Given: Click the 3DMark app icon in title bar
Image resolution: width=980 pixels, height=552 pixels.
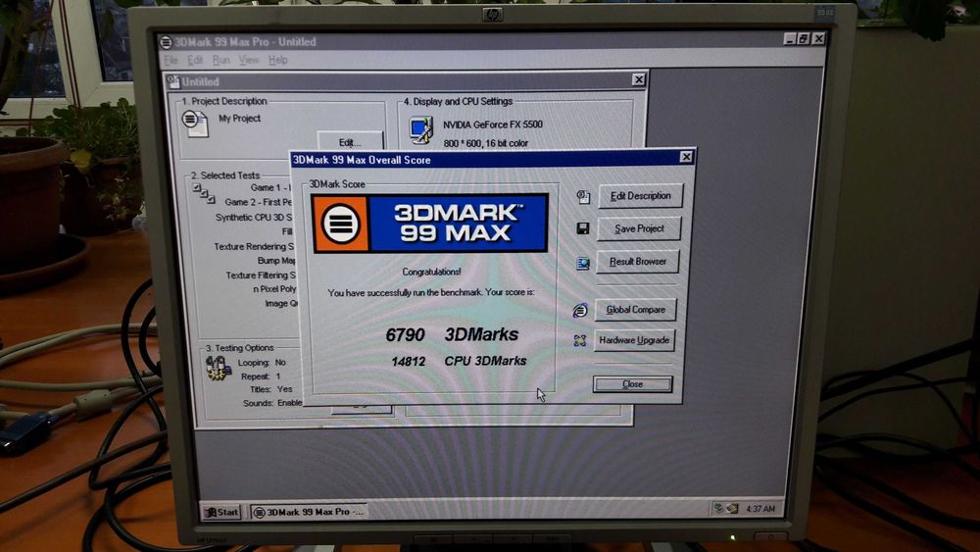Looking at the screenshot, I should [x=166, y=42].
